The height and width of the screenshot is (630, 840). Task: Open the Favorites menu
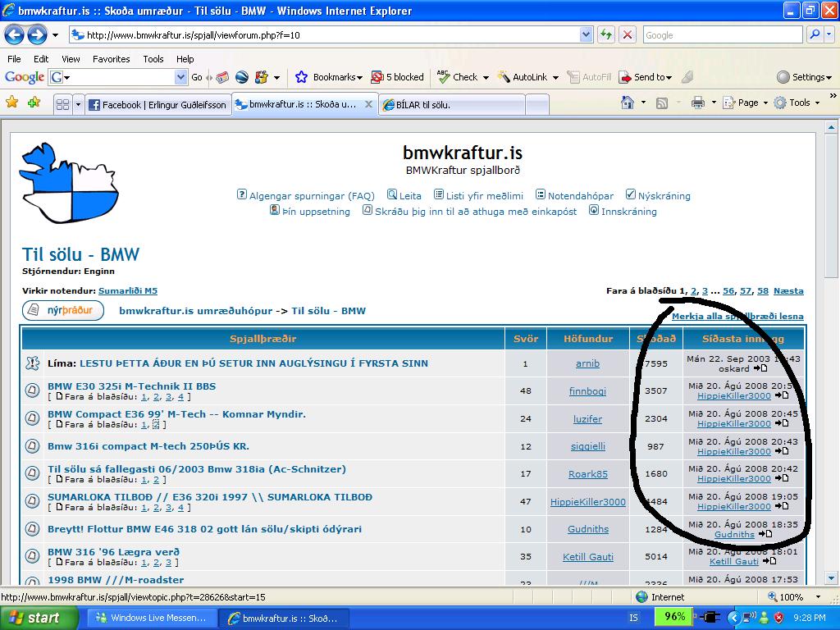[x=111, y=59]
